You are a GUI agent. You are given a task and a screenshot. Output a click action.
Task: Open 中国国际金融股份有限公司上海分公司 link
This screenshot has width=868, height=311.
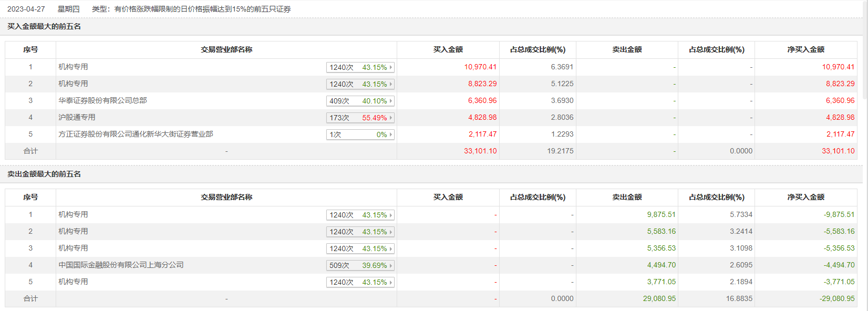point(121,265)
